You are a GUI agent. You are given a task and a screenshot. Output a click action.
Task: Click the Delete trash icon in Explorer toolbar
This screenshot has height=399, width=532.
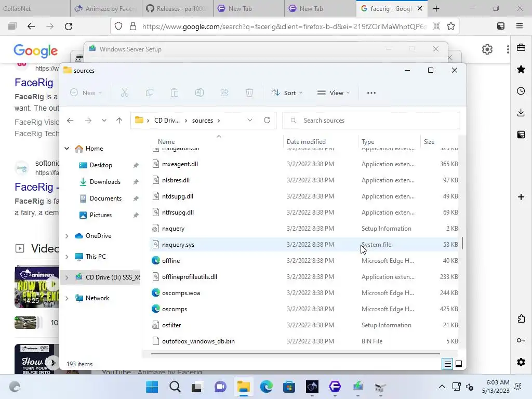tap(249, 92)
